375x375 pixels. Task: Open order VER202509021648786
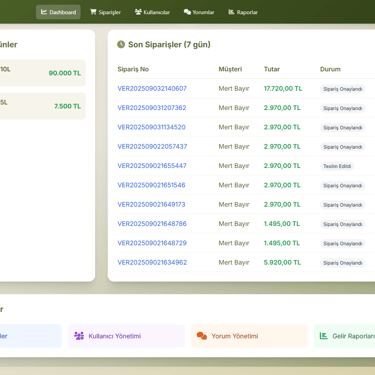(x=152, y=224)
